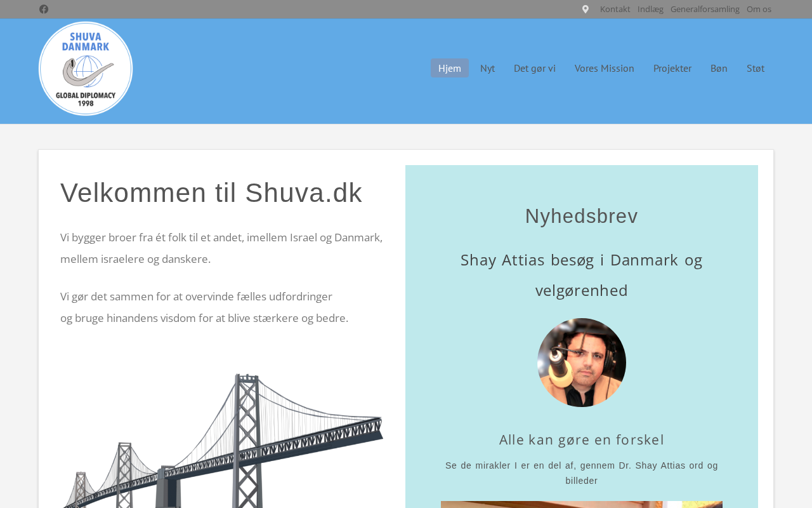Go to Vores Mission page
Screen dimensions: 812x508
605,68
